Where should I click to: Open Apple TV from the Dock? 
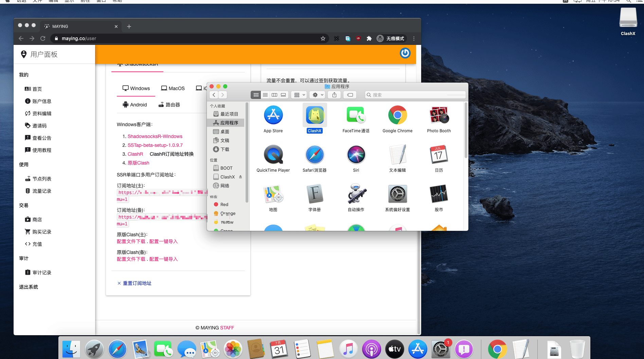(x=395, y=349)
